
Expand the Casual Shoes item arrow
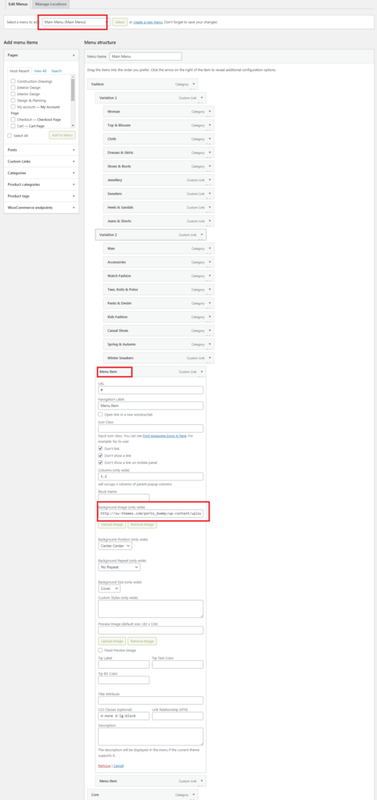(x=210, y=331)
